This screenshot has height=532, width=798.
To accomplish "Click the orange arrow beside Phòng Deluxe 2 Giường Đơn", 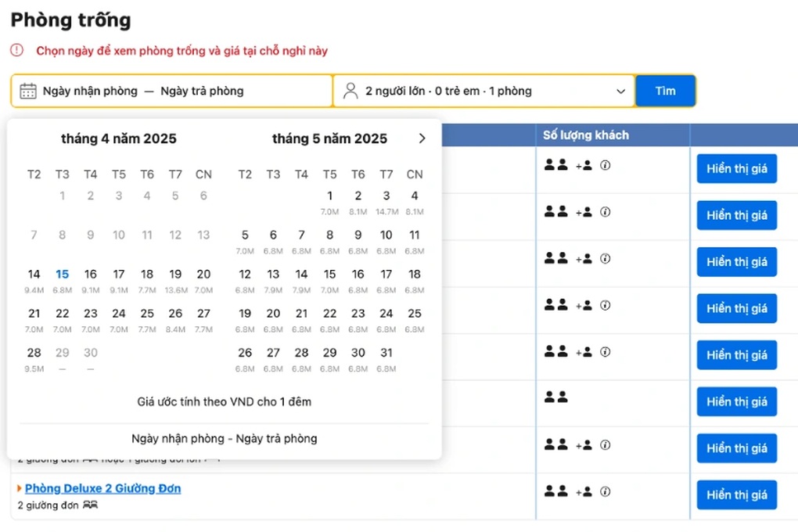I will (x=20, y=489).
